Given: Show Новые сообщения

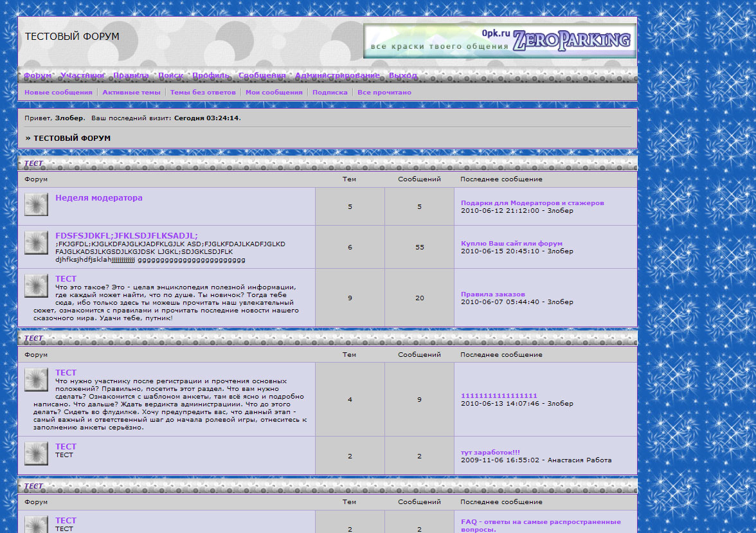Looking at the screenshot, I should click(x=59, y=93).
